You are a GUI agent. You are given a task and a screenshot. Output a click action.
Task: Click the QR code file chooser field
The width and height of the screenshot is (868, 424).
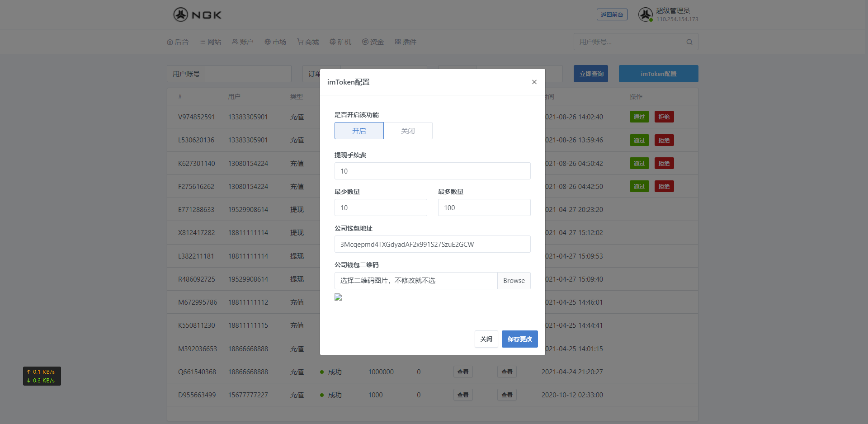coord(416,281)
